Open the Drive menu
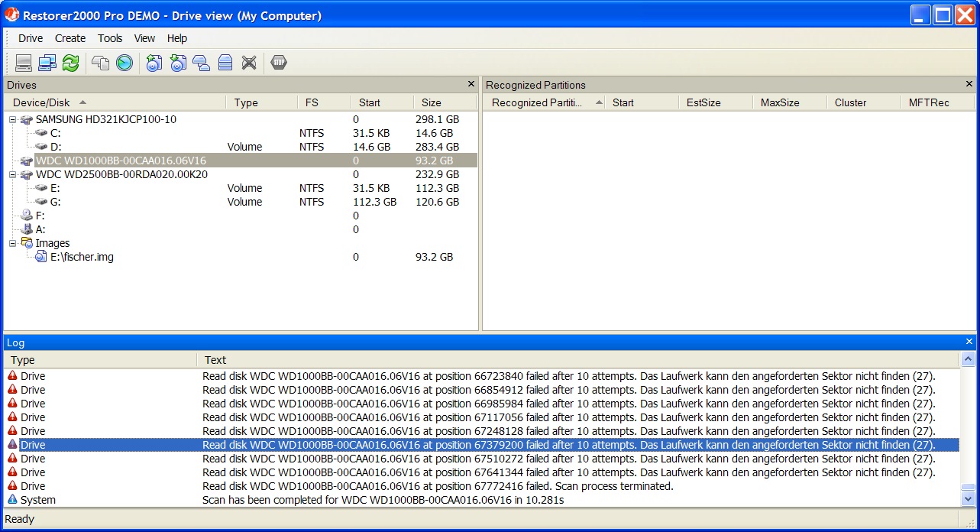This screenshot has height=532, width=980. [x=31, y=38]
